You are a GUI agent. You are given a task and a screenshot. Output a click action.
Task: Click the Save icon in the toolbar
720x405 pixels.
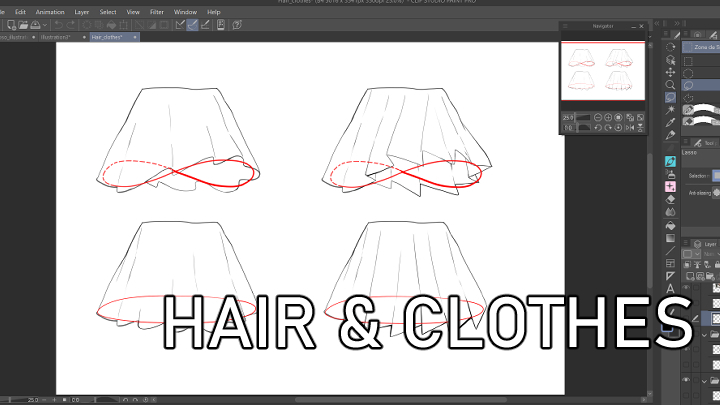pyautogui.click(x=35, y=25)
